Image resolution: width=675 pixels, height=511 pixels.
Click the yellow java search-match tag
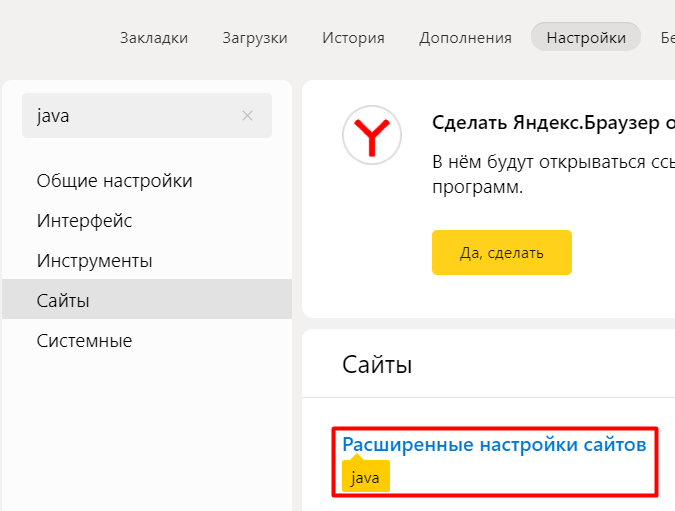(x=365, y=476)
